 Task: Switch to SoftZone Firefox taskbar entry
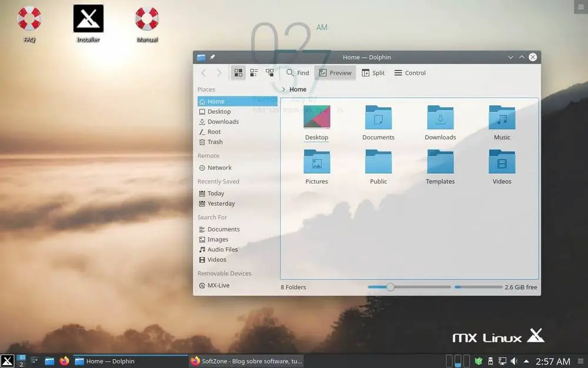(246, 361)
